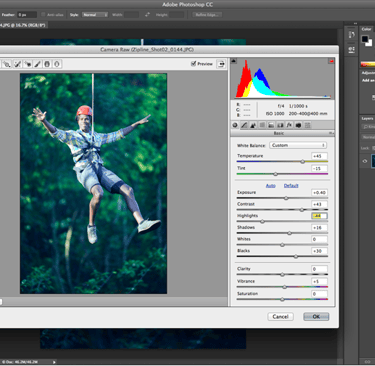Click the Blacks slider handle

click(296, 256)
